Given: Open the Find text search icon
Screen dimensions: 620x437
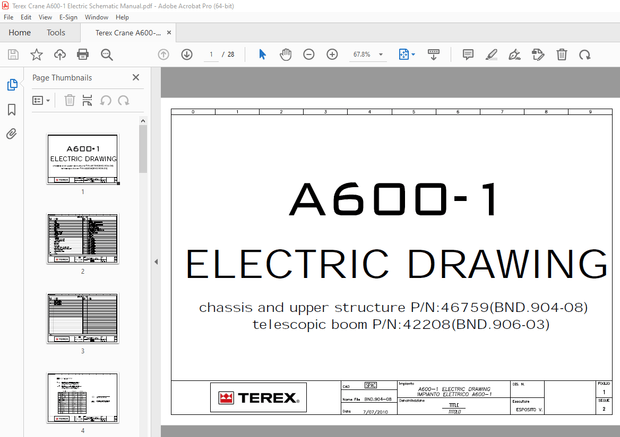Looking at the screenshot, I should pyautogui.click(x=107, y=55).
